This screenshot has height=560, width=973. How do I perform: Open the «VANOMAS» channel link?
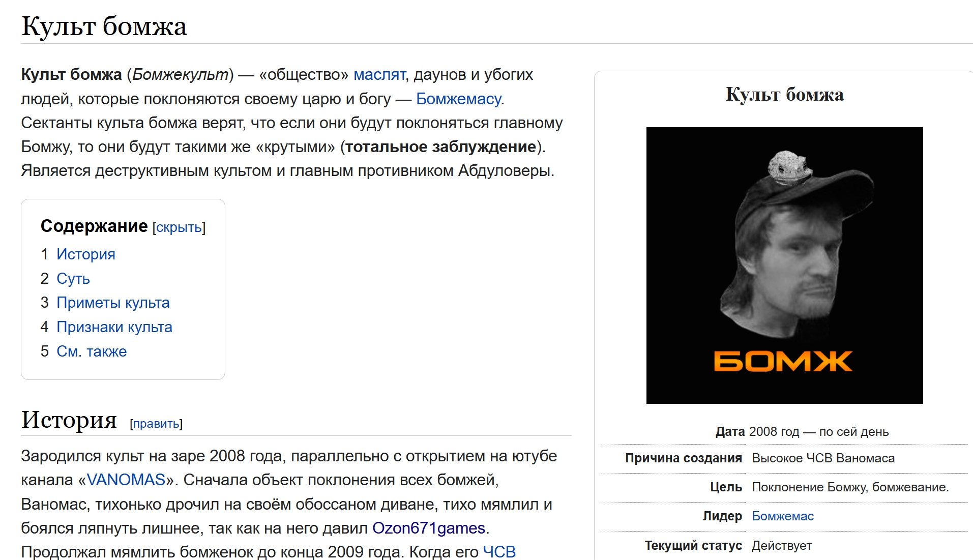(126, 480)
